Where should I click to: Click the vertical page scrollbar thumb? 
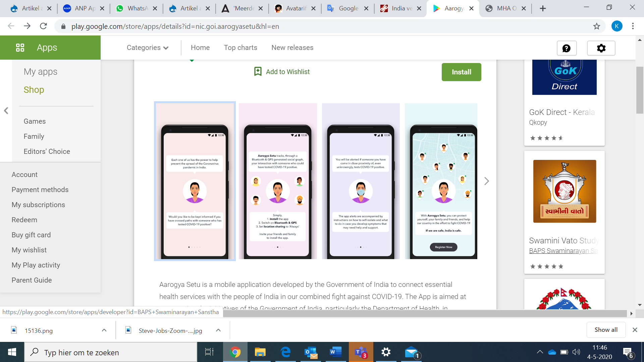(640, 90)
